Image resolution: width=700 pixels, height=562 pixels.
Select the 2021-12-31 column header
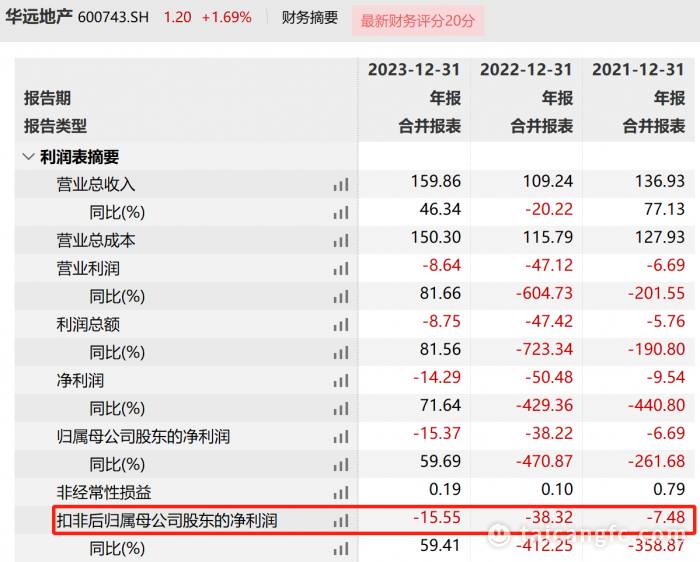coord(638,70)
